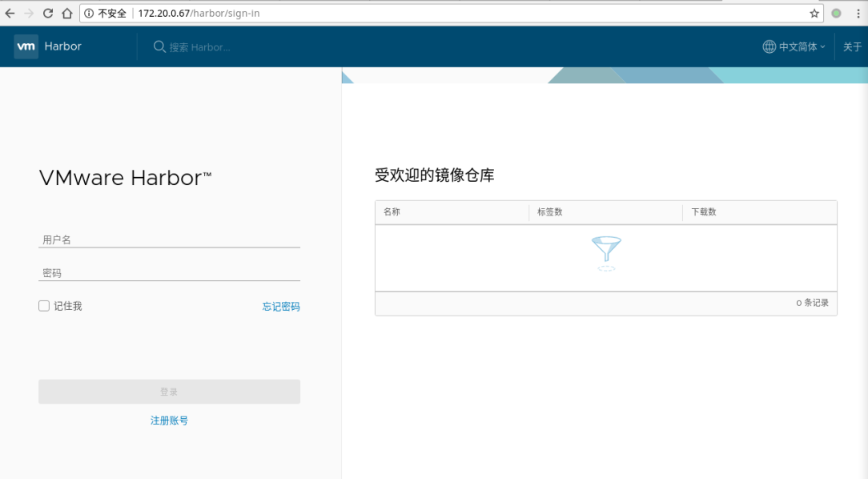Bookmark this page with the star icon
The image size is (868, 479).
[814, 14]
